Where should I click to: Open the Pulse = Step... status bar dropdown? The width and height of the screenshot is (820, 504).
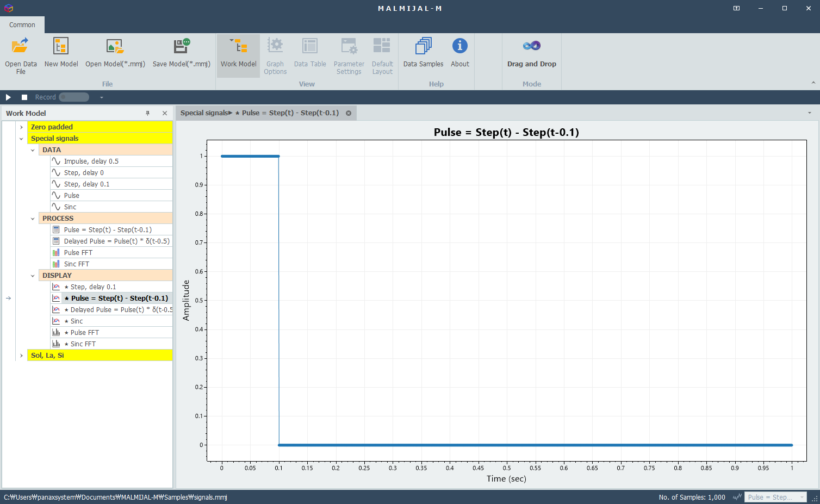(775, 497)
